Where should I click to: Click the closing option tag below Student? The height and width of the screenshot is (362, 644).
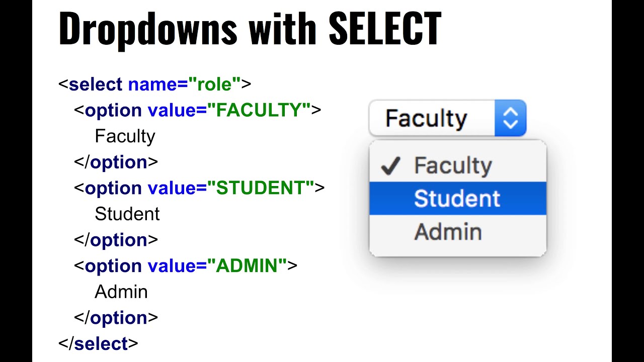pos(116,240)
